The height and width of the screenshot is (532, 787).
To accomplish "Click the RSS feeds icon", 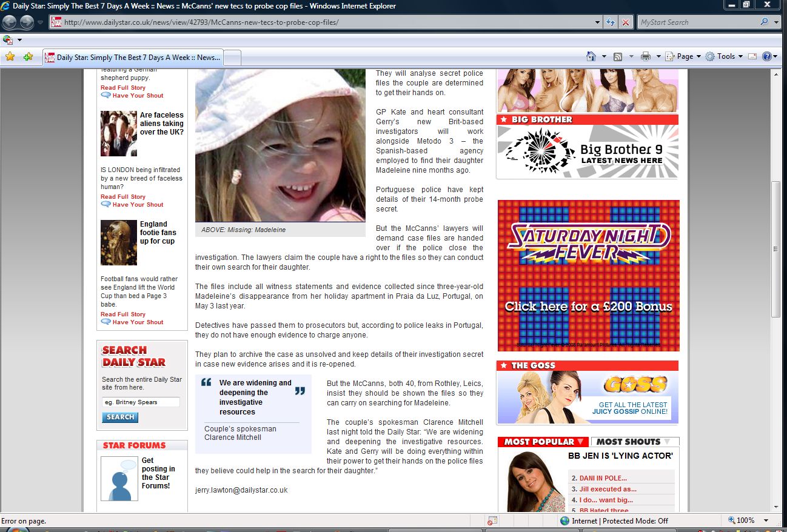I will 618,56.
